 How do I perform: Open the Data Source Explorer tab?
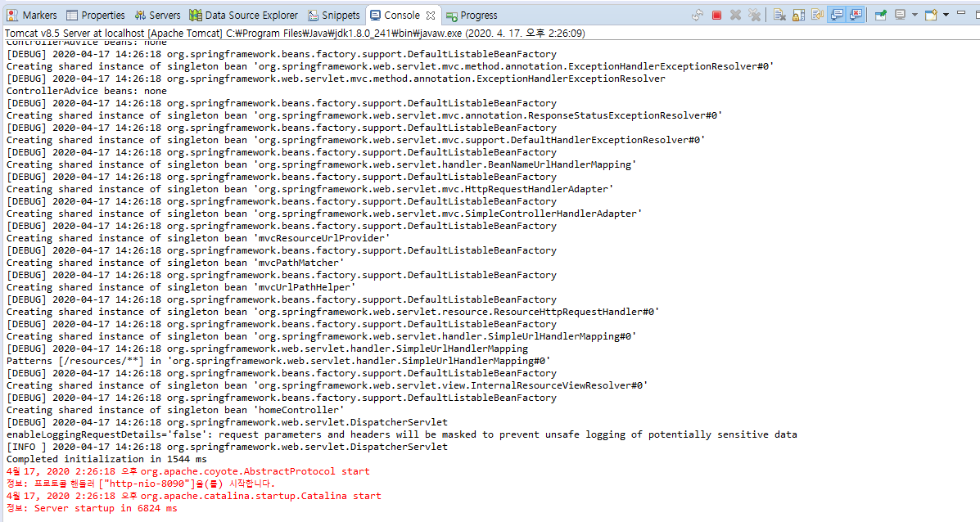click(x=244, y=15)
